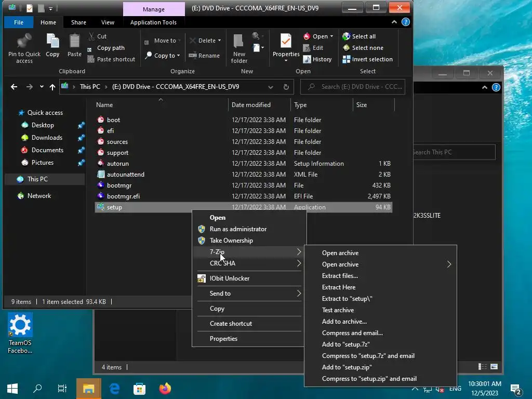Select Desktop in navigation pane
The height and width of the screenshot is (399, 532).
click(x=43, y=125)
